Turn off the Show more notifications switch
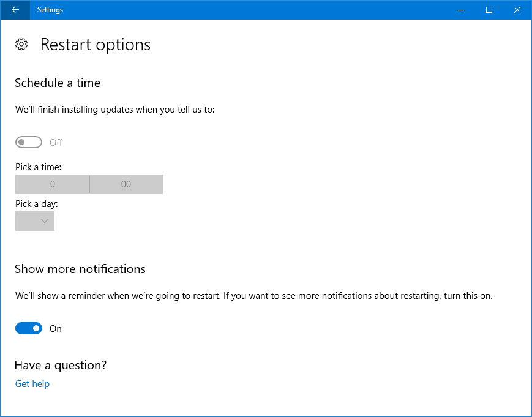The image size is (532, 417). (28, 328)
